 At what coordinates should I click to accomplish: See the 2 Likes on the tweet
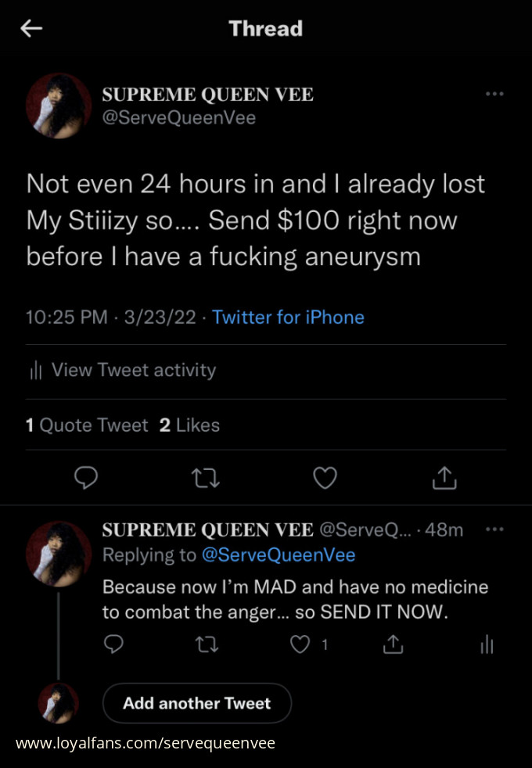coord(188,425)
